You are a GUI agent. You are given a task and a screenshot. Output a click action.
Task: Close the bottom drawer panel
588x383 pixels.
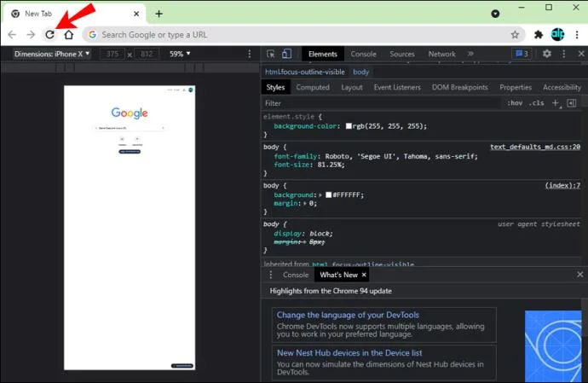coord(579,275)
